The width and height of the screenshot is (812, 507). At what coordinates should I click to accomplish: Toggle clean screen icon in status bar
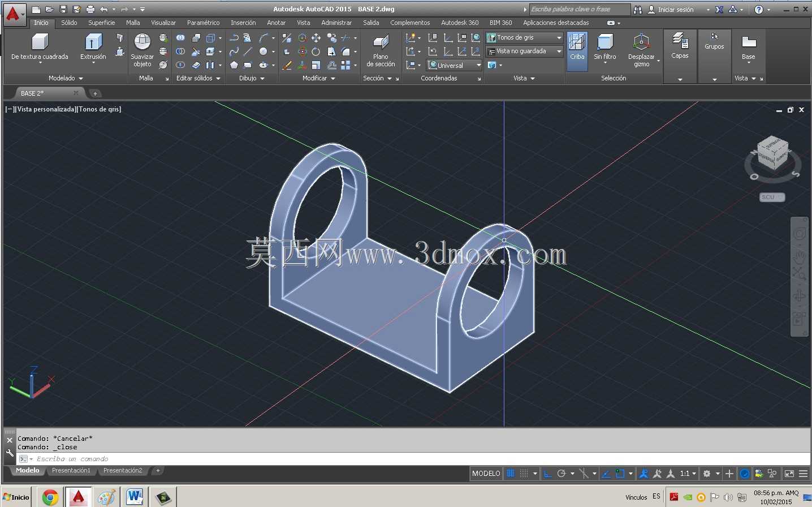pos(789,474)
